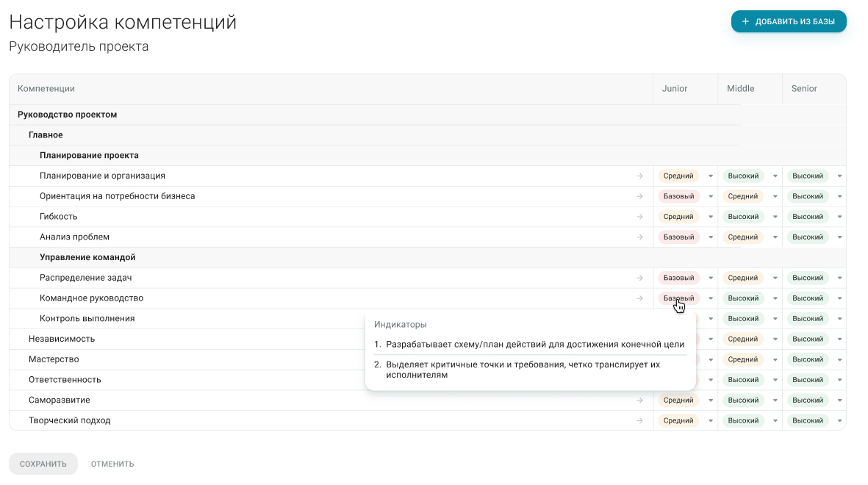Open Senior dropdown for Контроль выполнения
Image resolution: width=868 pixels, height=485 pixels.
pyautogui.click(x=840, y=319)
